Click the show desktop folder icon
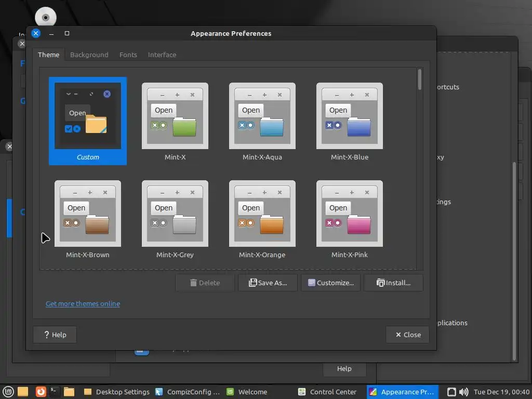 23,392
